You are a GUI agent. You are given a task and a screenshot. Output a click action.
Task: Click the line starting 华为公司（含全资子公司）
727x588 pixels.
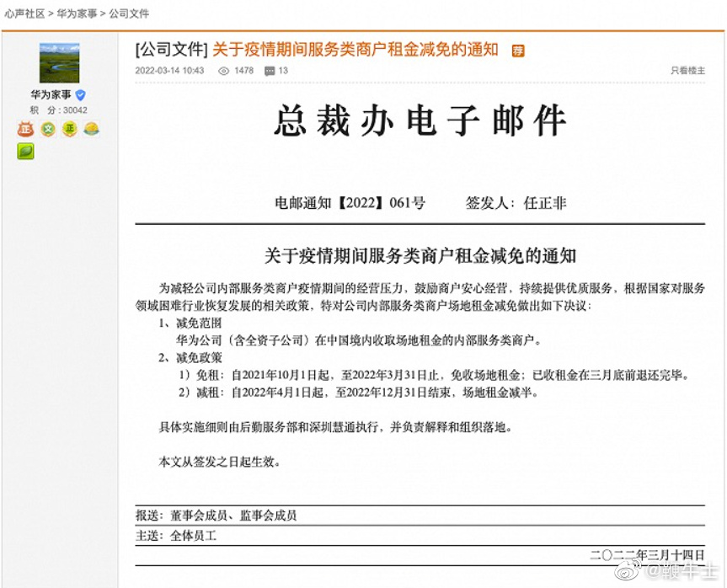click(x=359, y=340)
